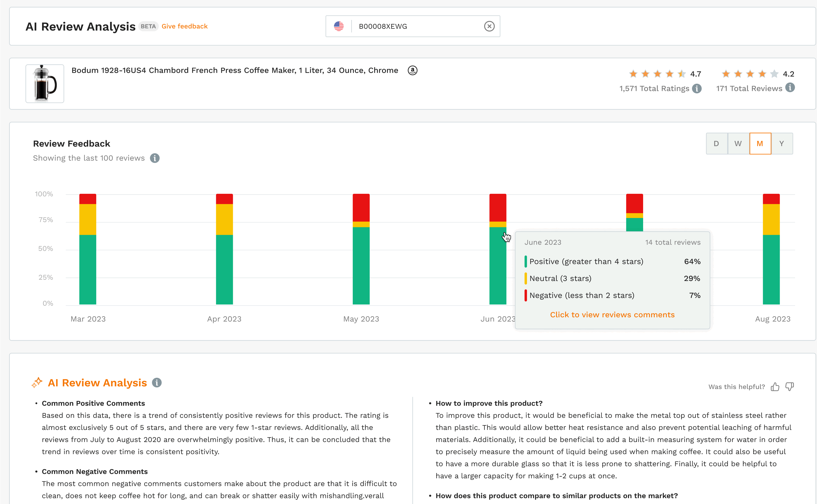The image size is (817, 504).
Task: Click the Mar 2023 axis label
Action: point(88,319)
